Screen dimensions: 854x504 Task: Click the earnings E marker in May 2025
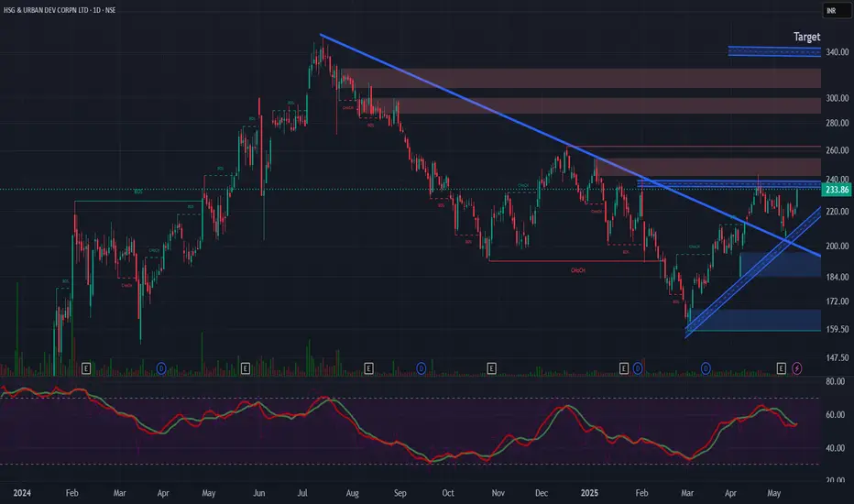[x=781, y=369]
